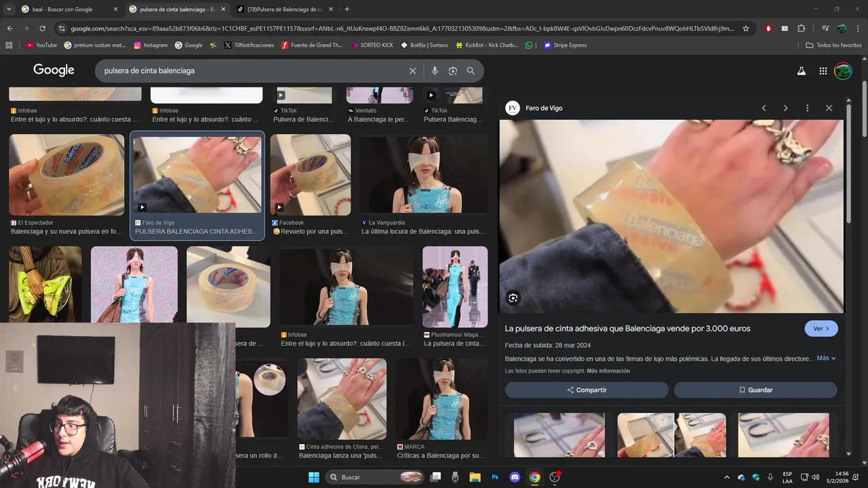This screenshot has height=488, width=868.
Task: Open Task View on the taskbar
Action: coord(436,477)
